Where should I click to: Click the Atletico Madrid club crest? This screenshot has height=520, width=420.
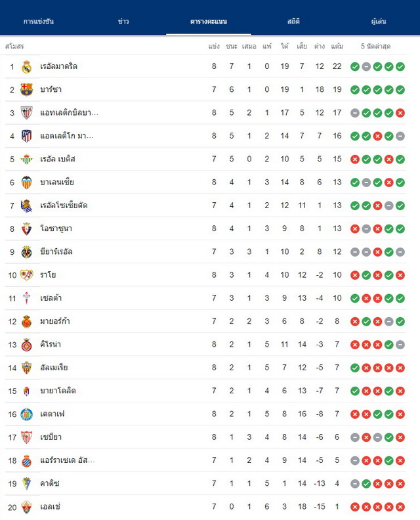point(26,136)
